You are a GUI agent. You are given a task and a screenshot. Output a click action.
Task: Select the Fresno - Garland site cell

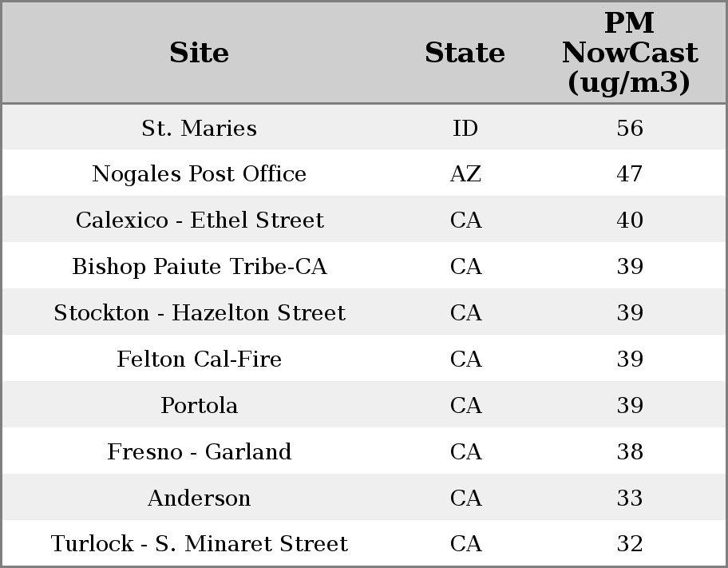click(200, 452)
